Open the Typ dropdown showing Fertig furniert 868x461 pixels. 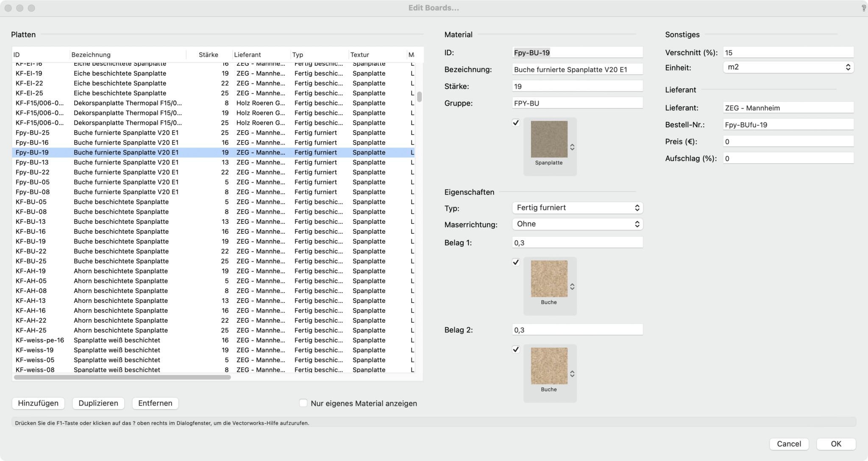577,208
